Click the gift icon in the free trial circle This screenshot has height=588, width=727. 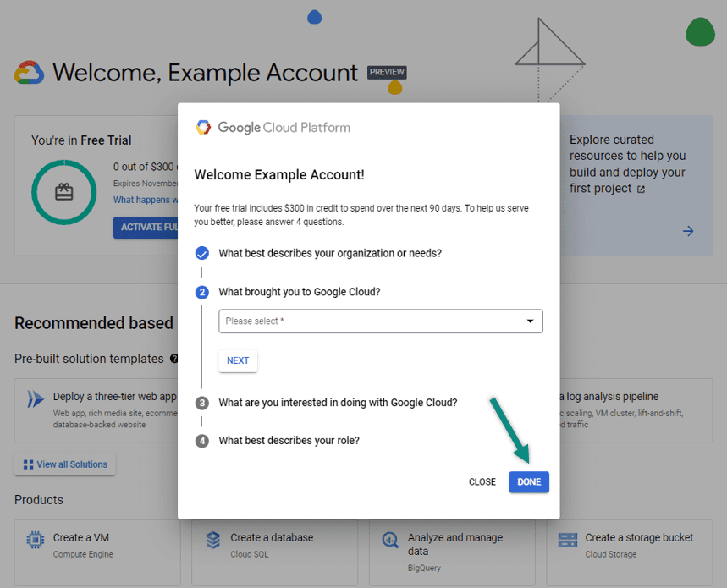pyautogui.click(x=64, y=192)
